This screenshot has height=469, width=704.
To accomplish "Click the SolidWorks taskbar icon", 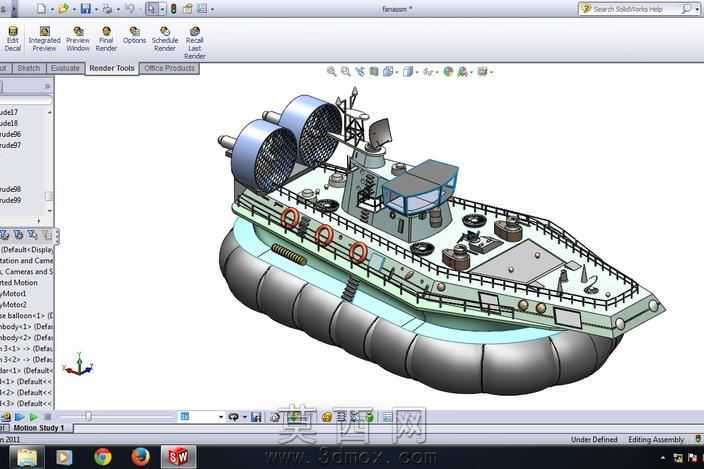I will tap(178, 457).
